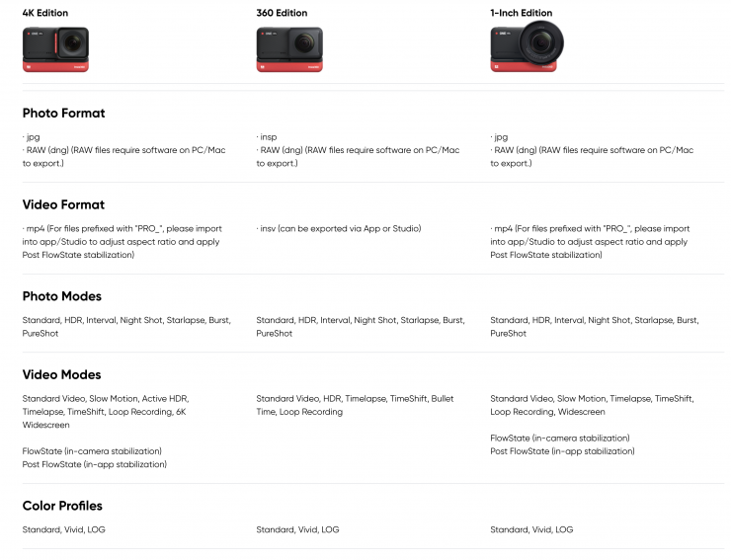Click the insp photo format entry
This screenshot has height=560, width=731.
[x=267, y=137]
